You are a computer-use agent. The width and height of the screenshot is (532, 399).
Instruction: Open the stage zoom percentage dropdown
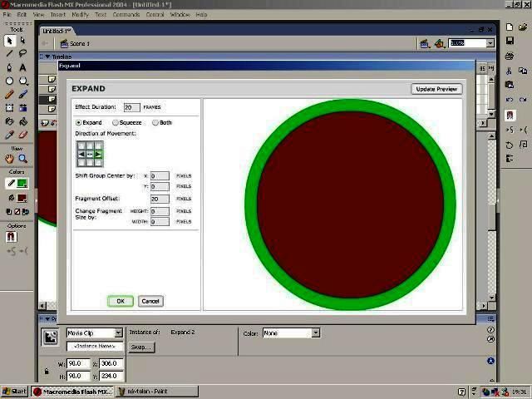(x=490, y=43)
